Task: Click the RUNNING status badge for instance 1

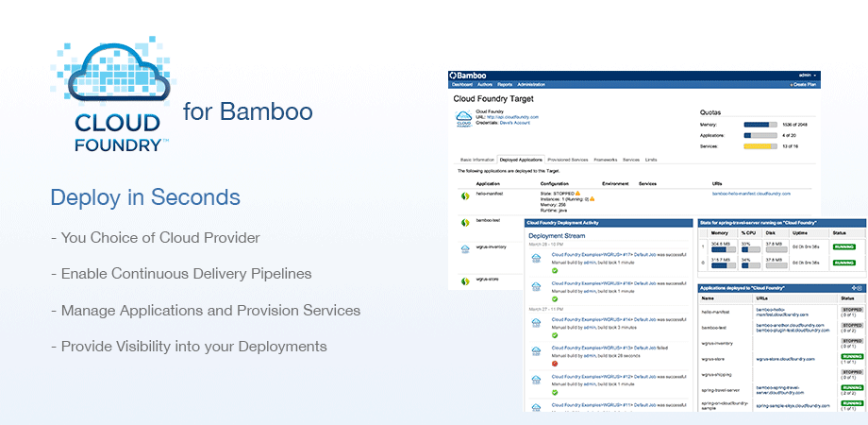Action: [x=844, y=246]
